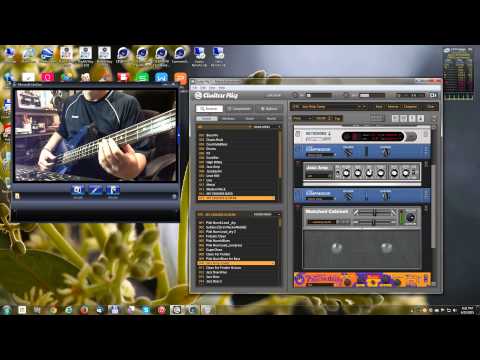
Task: Click the taskbar clock
Action: pyautogui.click(x=467, y=310)
